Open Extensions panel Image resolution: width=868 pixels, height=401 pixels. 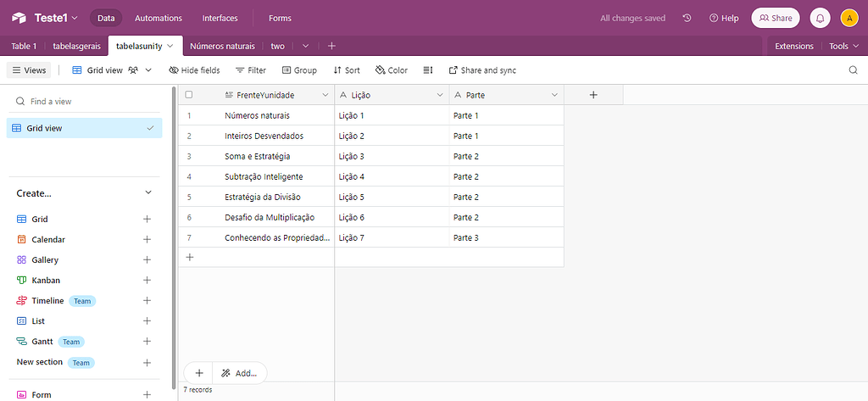pyautogui.click(x=793, y=46)
